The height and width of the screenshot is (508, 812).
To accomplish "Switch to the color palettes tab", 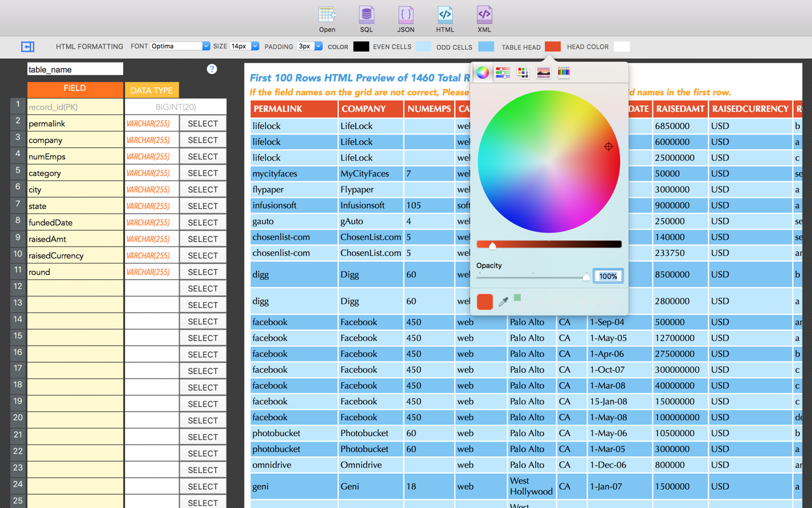I will 523,73.
